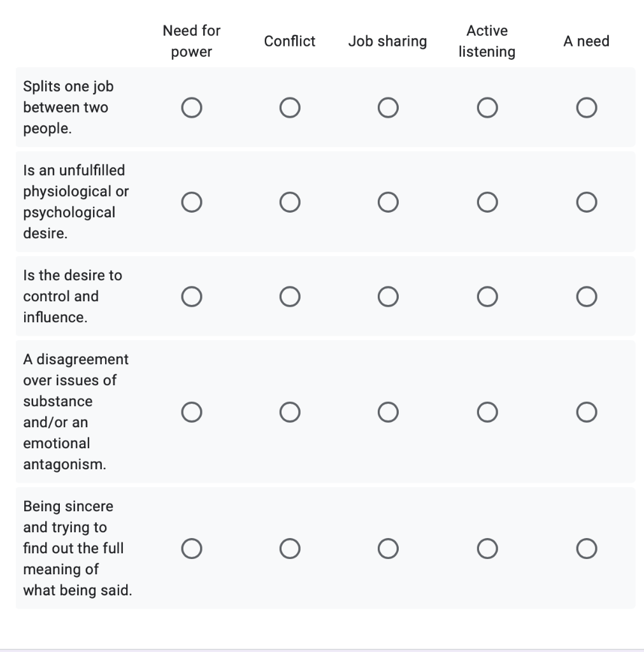The height and width of the screenshot is (652, 644).
Task: Pick Job sharing for 'unfulfilled physiological' row
Action: (388, 202)
